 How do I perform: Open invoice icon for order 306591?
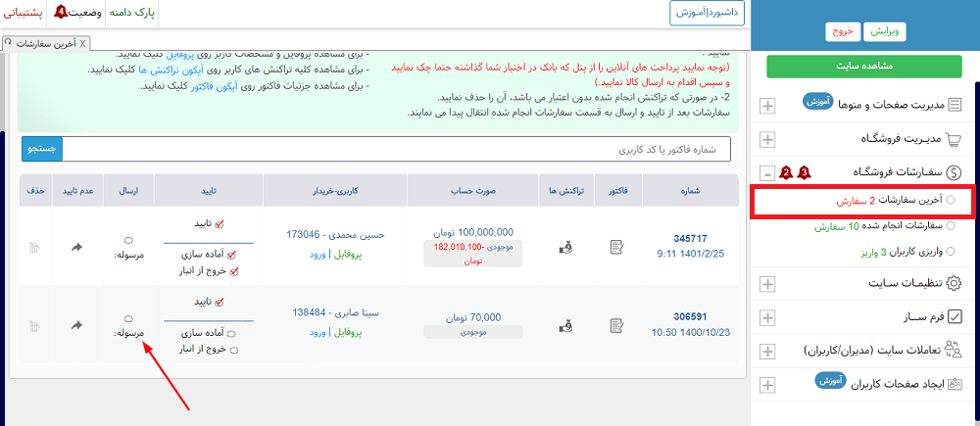click(616, 324)
